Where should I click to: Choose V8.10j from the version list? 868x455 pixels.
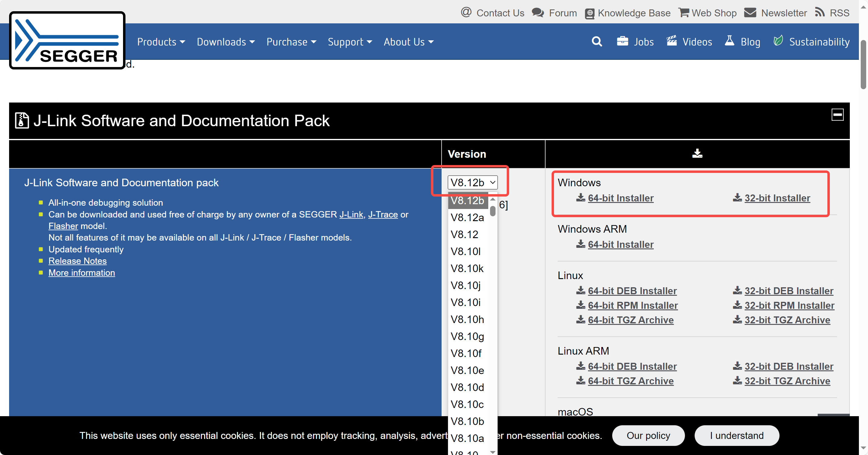click(468, 285)
